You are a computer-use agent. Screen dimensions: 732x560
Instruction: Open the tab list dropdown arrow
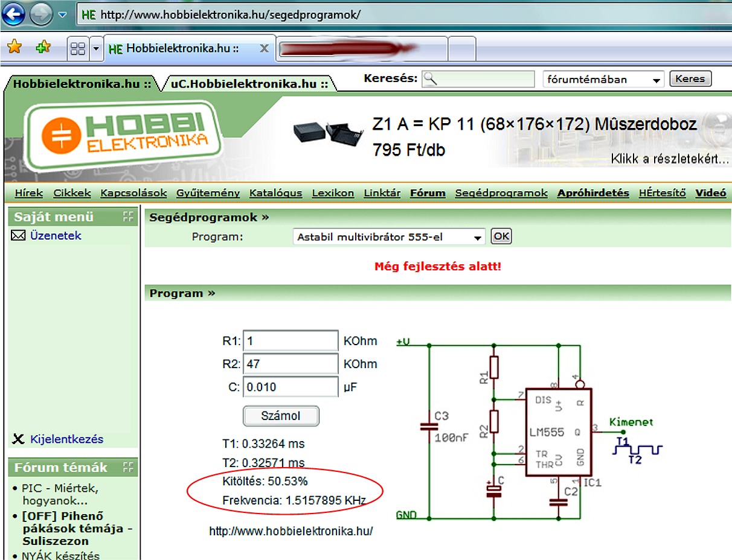click(x=96, y=48)
